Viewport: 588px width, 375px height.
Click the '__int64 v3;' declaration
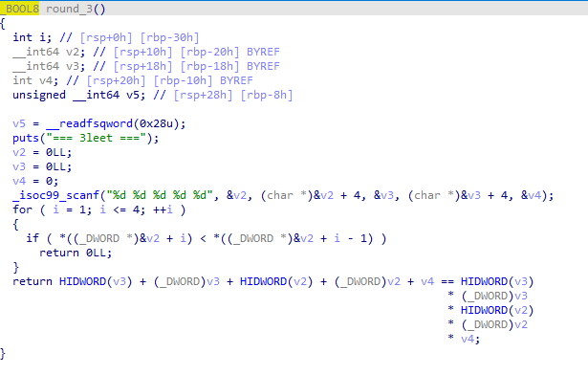[50, 66]
